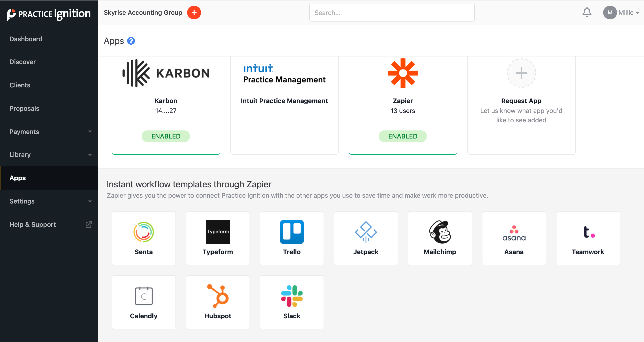The image size is (644, 342).
Task: Open Help & Support link
Action: 33,224
